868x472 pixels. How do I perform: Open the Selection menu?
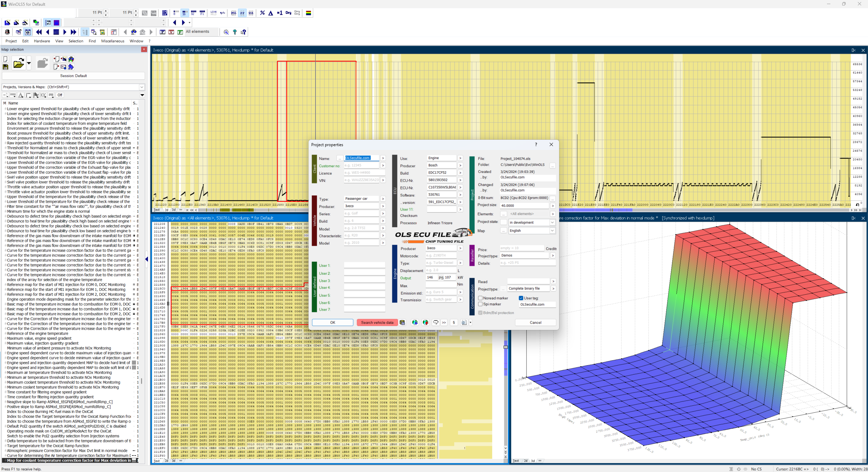tap(76, 41)
